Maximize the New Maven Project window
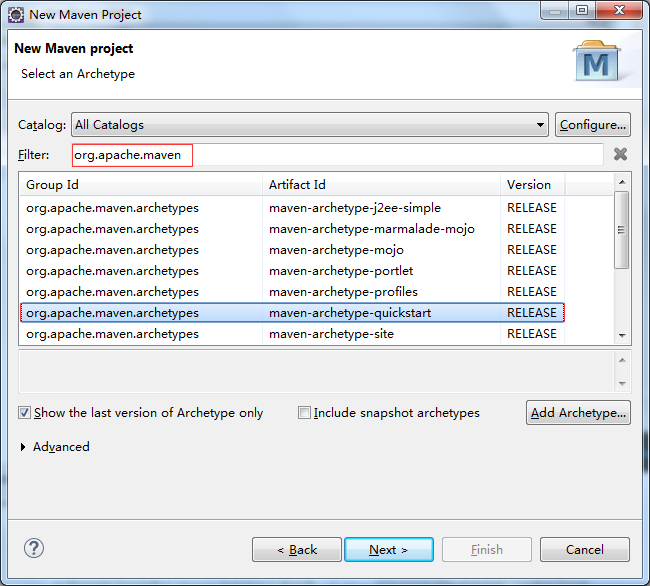The height and width of the screenshot is (586, 650). point(582,10)
